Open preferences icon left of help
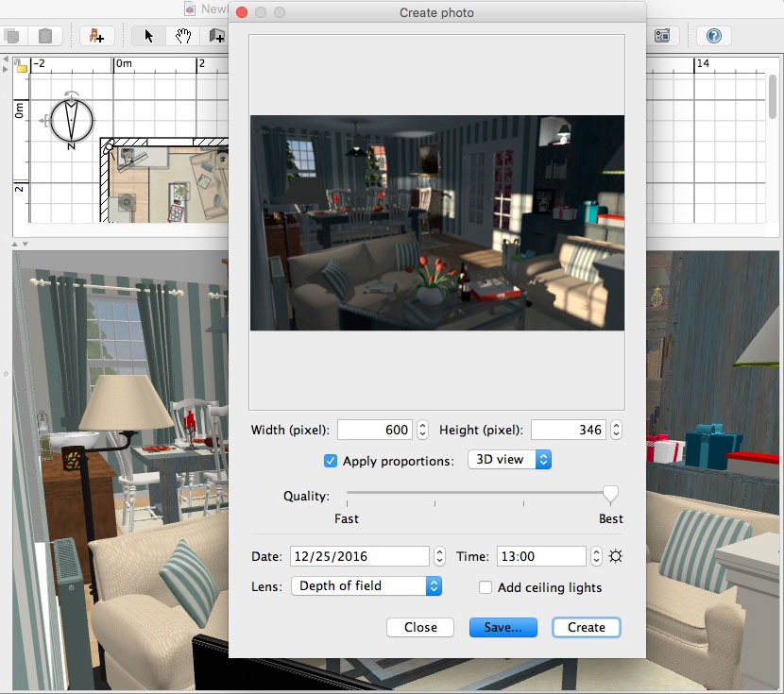 662,36
